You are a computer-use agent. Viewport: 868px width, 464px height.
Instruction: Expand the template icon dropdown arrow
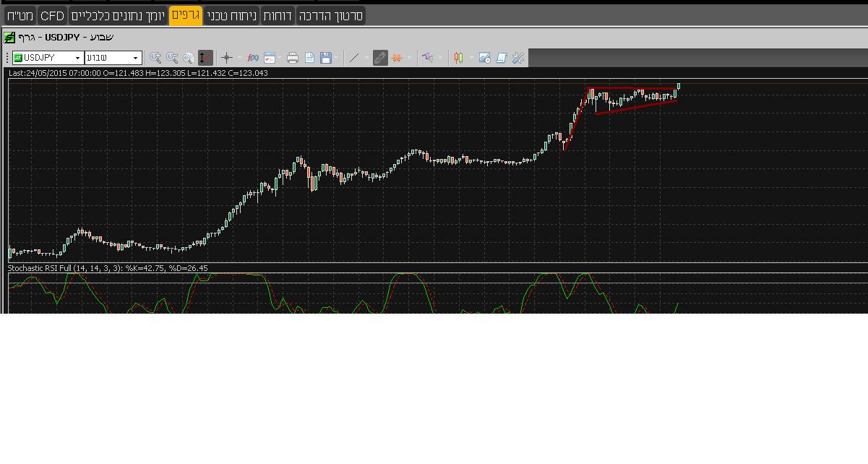point(280,58)
